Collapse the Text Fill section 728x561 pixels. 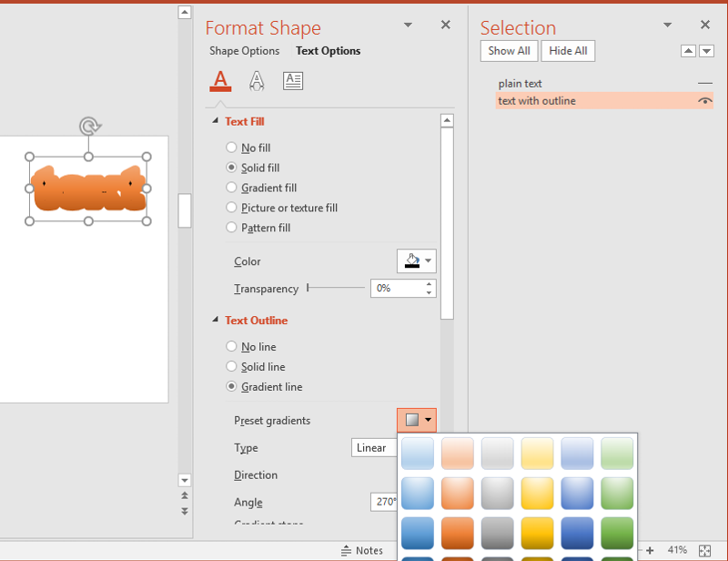pos(215,121)
